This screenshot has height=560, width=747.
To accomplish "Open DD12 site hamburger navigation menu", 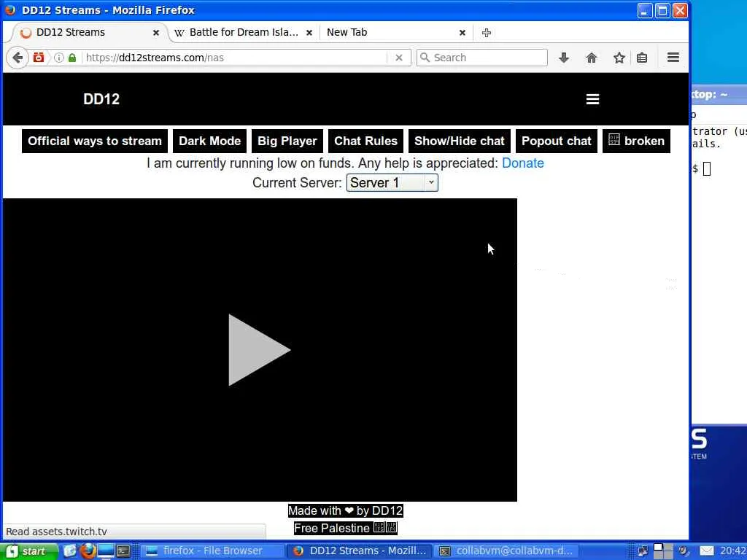I will [x=592, y=99].
